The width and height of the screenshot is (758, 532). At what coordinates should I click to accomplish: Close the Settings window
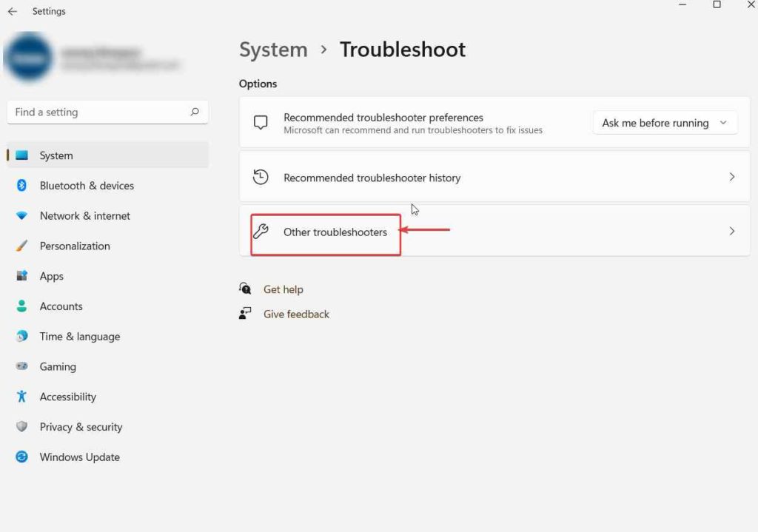(x=751, y=5)
